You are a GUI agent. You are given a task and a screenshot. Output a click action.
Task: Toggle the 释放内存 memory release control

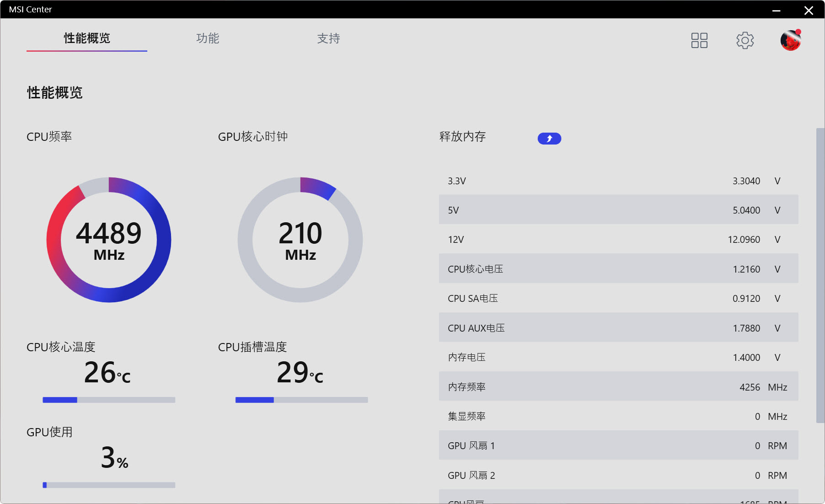point(549,138)
